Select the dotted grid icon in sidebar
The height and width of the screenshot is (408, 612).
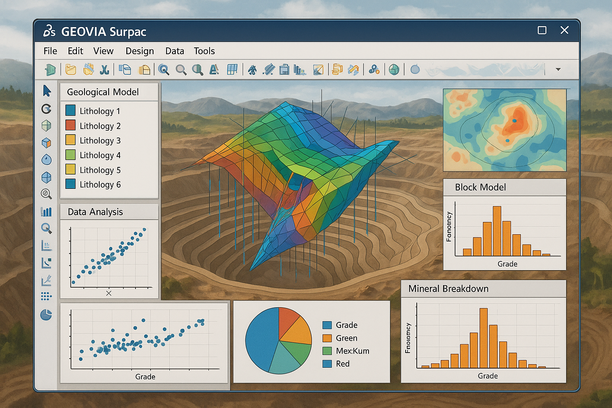click(x=47, y=297)
